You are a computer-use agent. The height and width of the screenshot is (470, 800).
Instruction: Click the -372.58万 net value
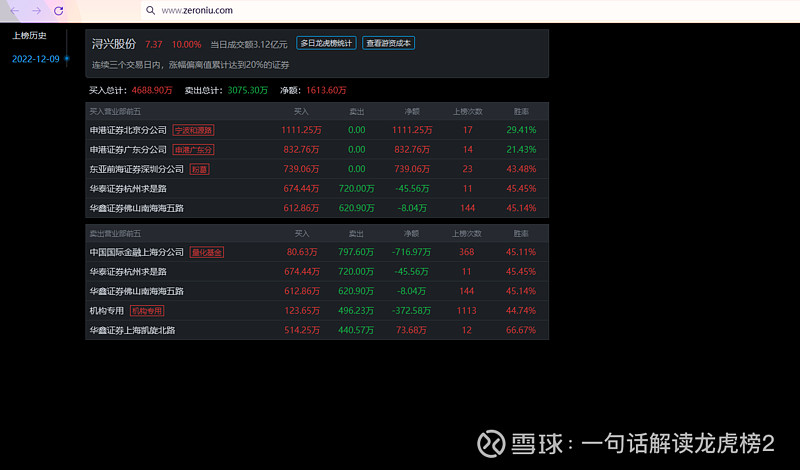[x=412, y=311]
